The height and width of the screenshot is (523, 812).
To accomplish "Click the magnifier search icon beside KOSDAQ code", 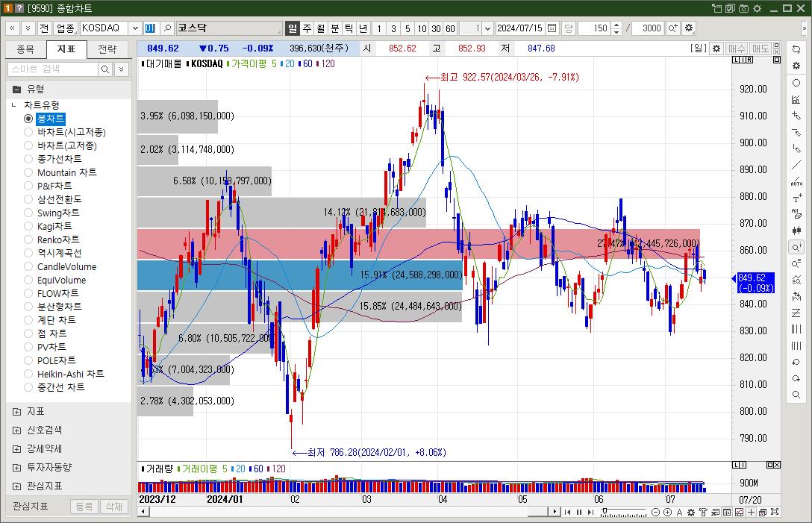I will pos(167,28).
